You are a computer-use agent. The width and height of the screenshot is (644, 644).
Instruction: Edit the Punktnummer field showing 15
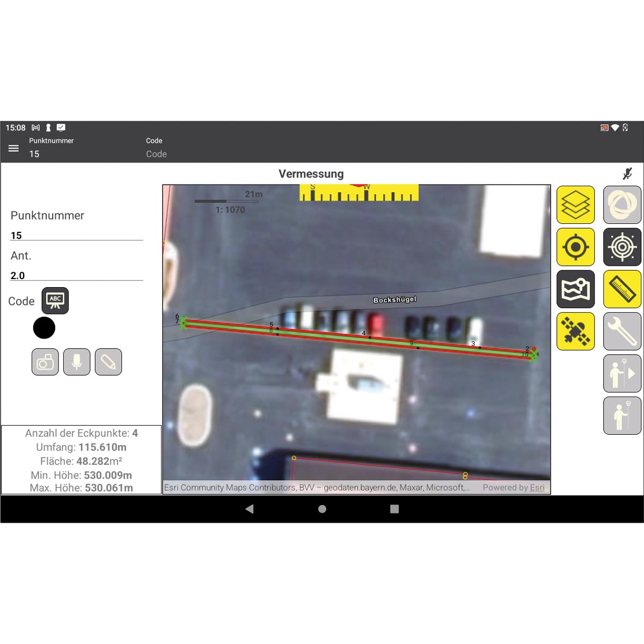[76, 236]
